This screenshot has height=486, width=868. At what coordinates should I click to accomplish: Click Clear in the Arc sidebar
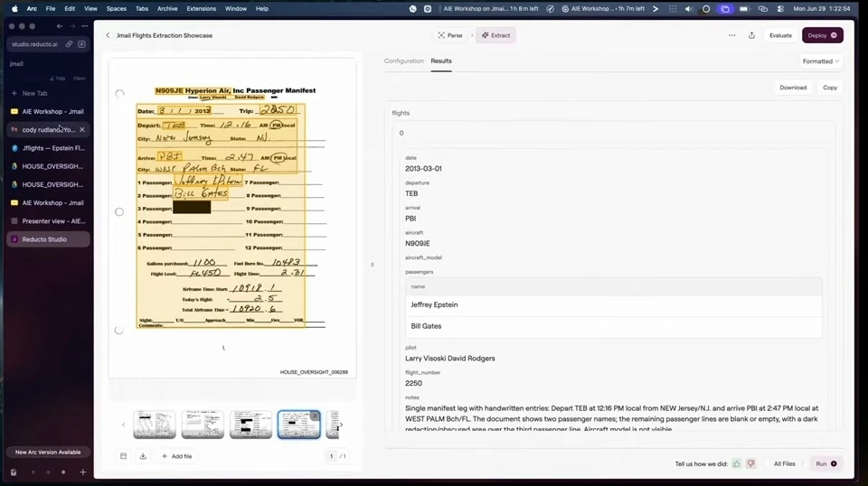(80, 79)
